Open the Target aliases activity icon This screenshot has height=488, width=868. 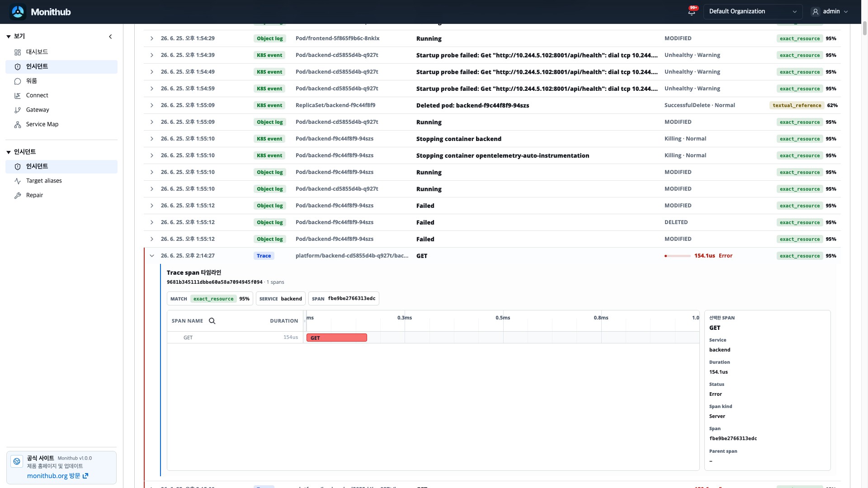[18, 181]
